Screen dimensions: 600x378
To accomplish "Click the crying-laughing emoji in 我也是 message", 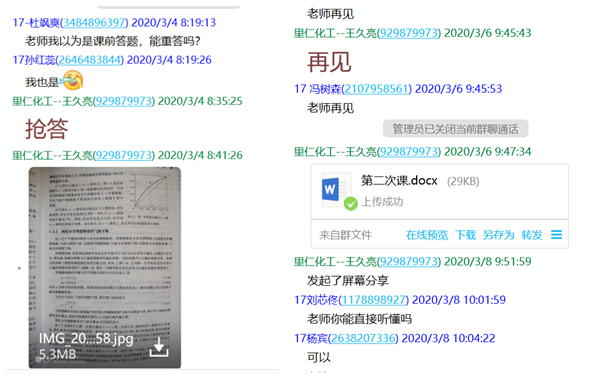I will click(x=72, y=80).
